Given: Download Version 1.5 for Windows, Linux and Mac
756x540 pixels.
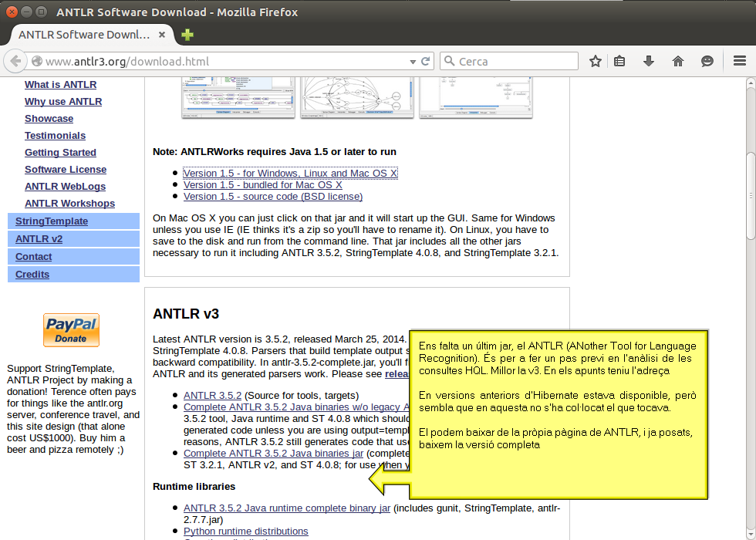Looking at the screenshot, I should (x=290, y=173).
